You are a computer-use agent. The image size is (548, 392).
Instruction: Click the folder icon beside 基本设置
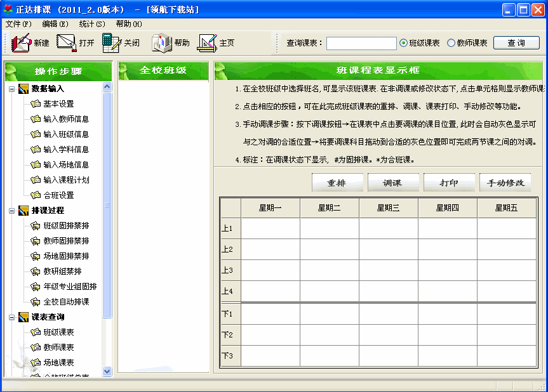point(36,103)
